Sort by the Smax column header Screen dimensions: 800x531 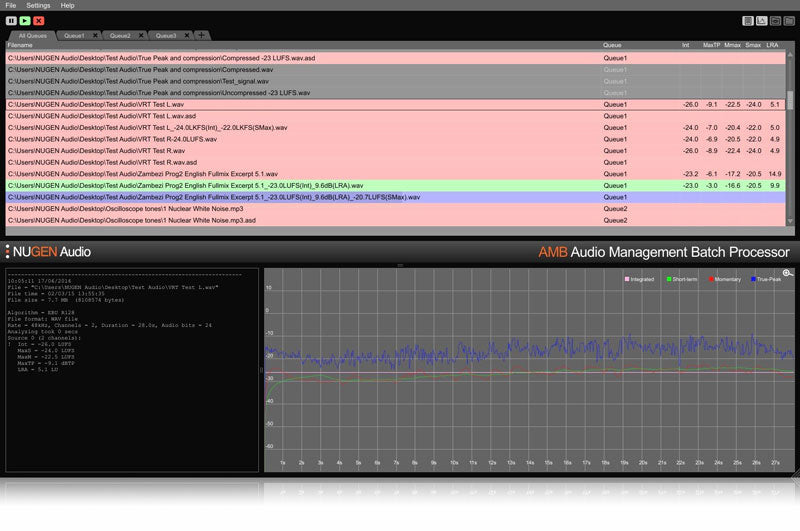(x=753, y=45)
